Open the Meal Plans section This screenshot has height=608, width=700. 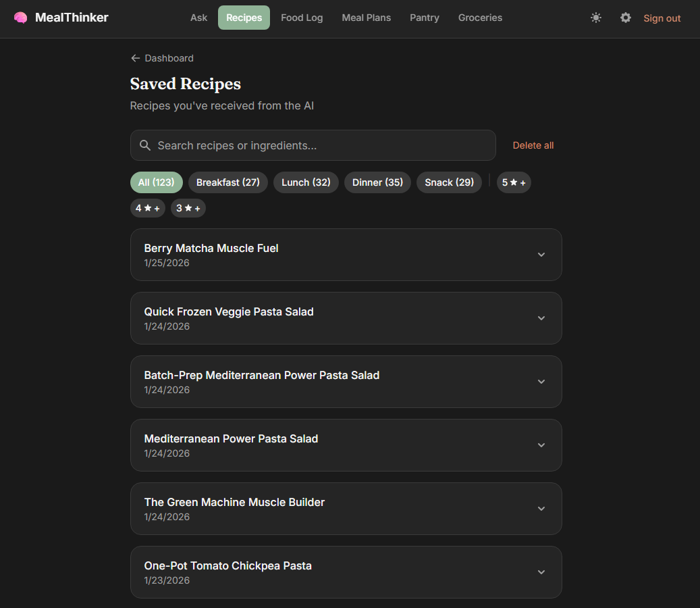click(x=367, y=18)
